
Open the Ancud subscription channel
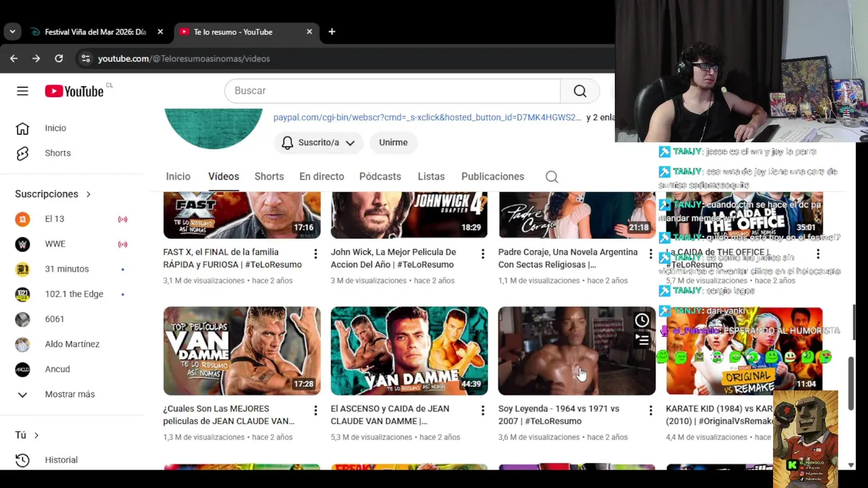(x=57, y=369)
